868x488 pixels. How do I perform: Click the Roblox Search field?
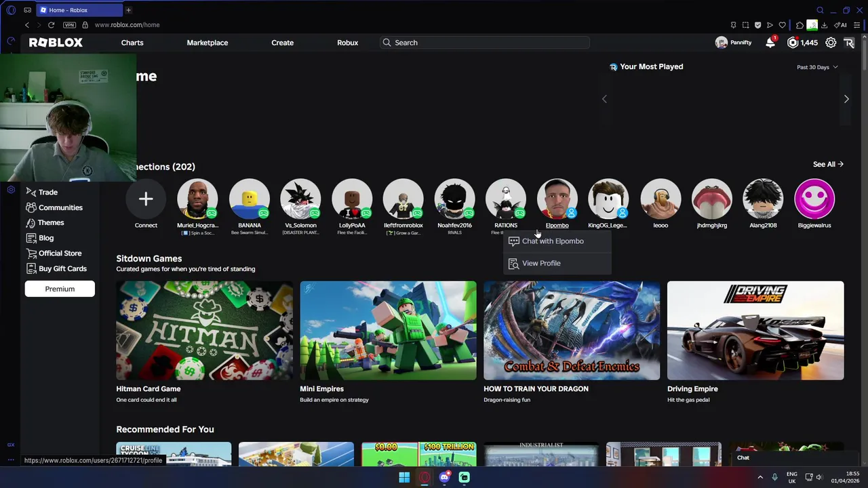click(x=485, y=43)
